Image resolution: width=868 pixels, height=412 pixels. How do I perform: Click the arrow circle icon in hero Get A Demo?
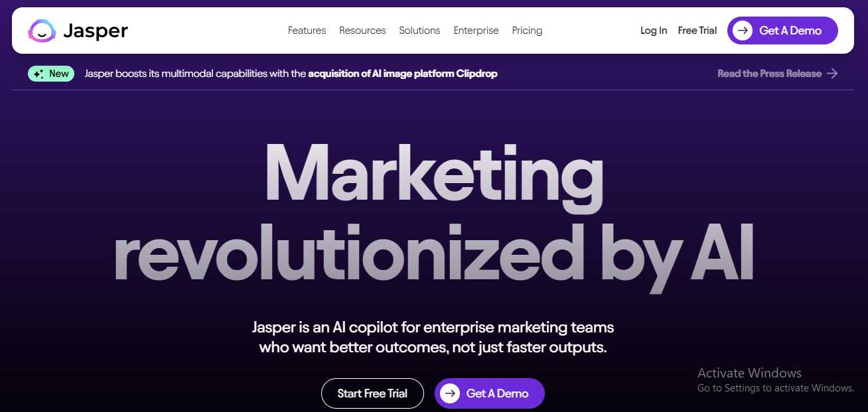[x=450, y=393]
